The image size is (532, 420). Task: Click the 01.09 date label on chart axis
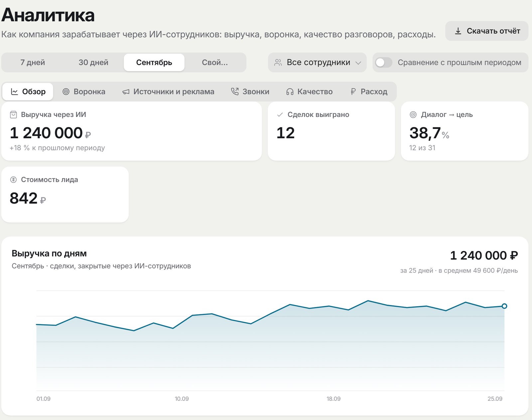[x=44, y=399]
